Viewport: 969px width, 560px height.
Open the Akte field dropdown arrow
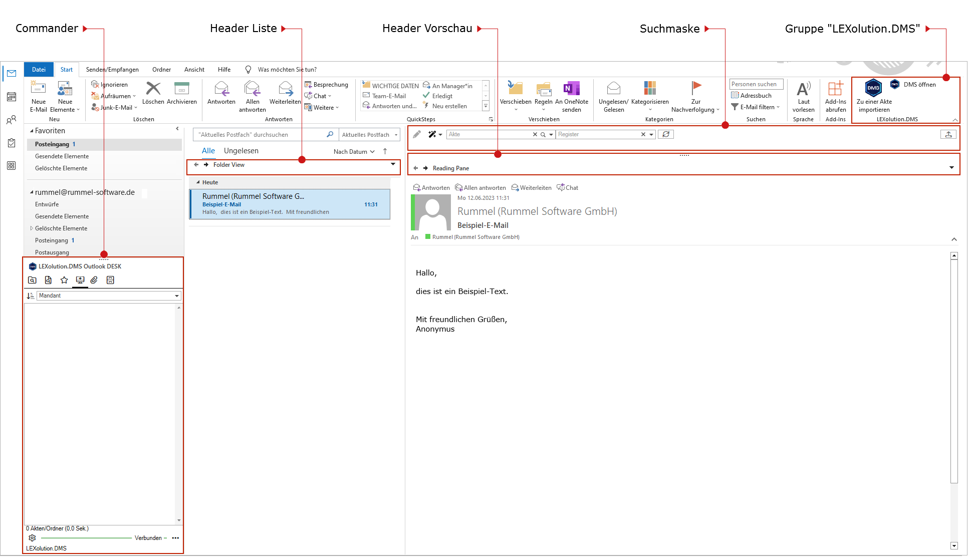(551, 134)
